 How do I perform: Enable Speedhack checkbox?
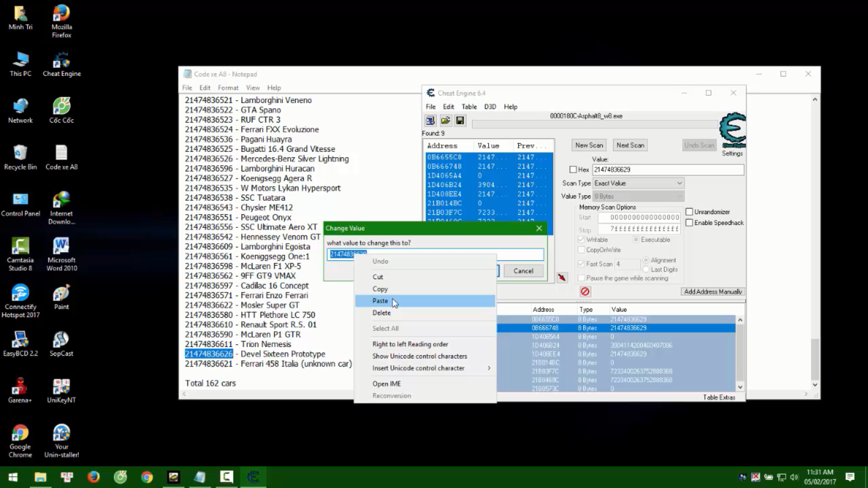click(690, 222)
